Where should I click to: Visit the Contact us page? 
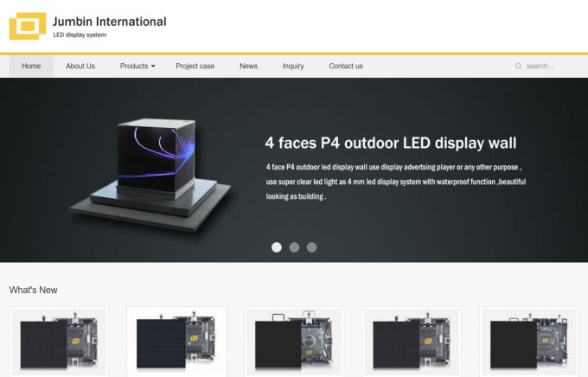click(x=346, y=67)
